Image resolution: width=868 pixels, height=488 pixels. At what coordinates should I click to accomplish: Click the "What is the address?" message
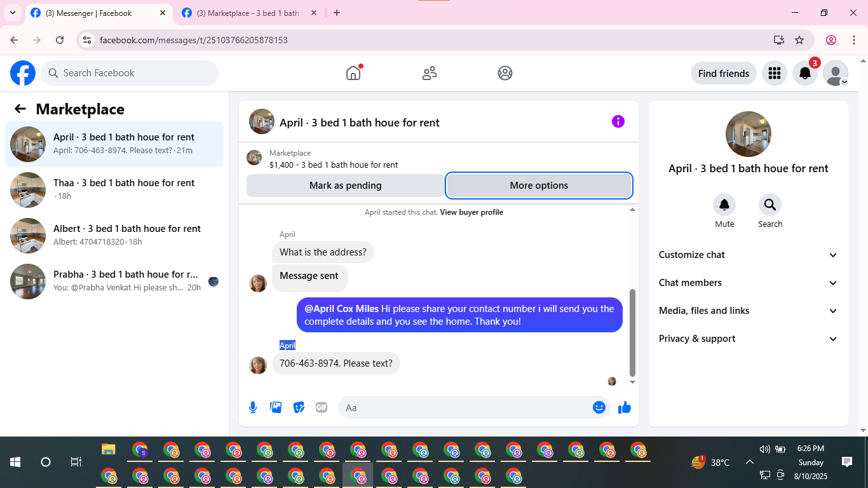coord(323,252)
